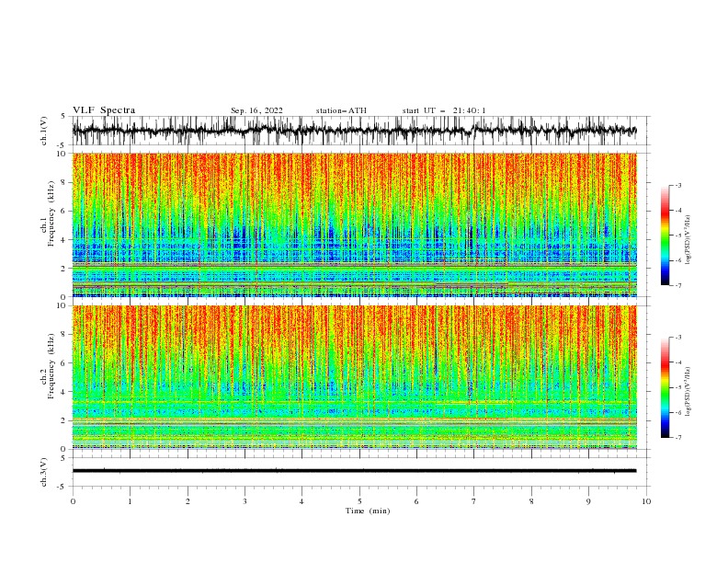This screenshot has height=563, width=728.
Task: Click time axis tick label "3"
Action: pos(245,501)
